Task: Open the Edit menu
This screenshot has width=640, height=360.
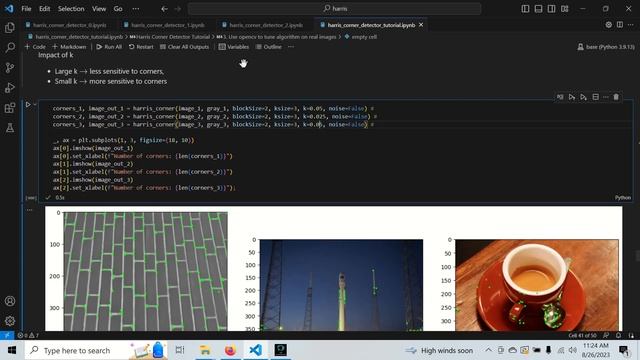Action: pyautogui.click(x=44, y=9)
